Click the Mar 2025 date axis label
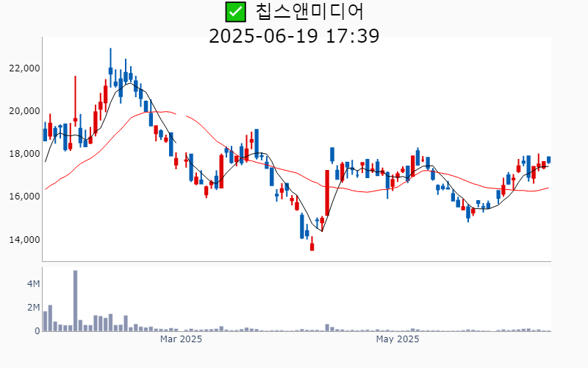This screenshot has width=588, height=368. (x=181, y=339)
